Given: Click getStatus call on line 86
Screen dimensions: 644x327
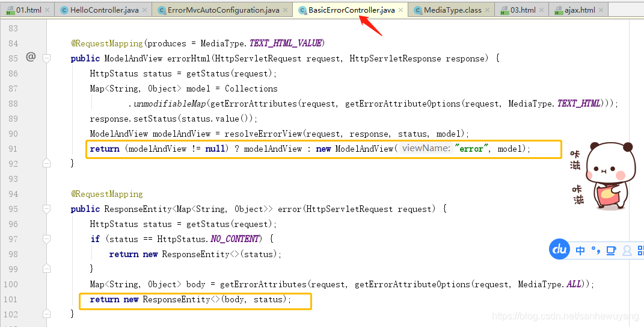Looking at the screenshot, I should (208, 73).
